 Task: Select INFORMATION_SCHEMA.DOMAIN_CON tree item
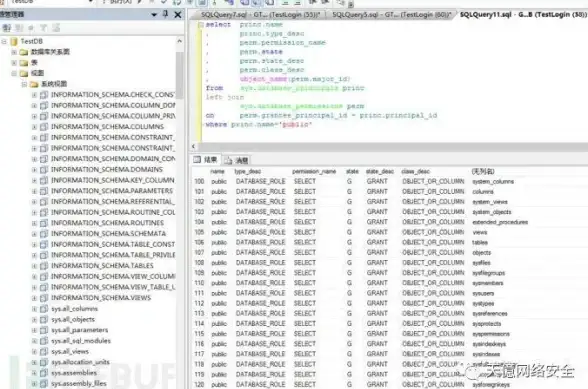click(113, 159)
